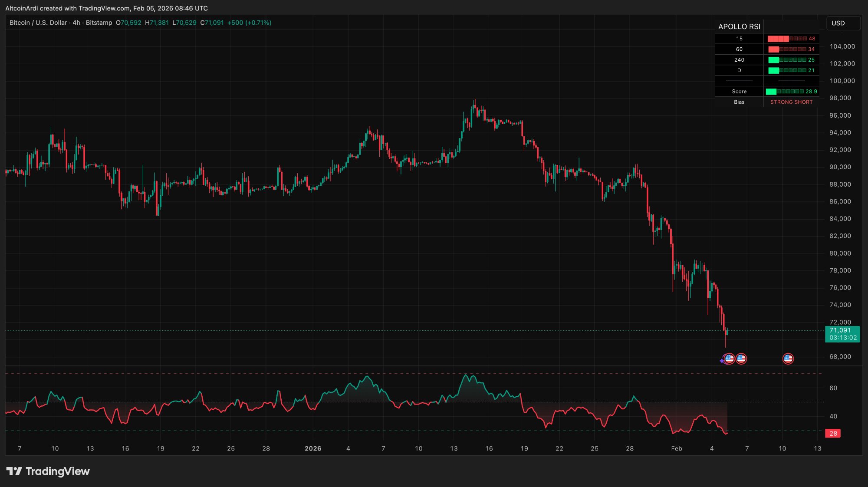Open the APOLLO RSI indicator panel header

(x=739, y=26)
